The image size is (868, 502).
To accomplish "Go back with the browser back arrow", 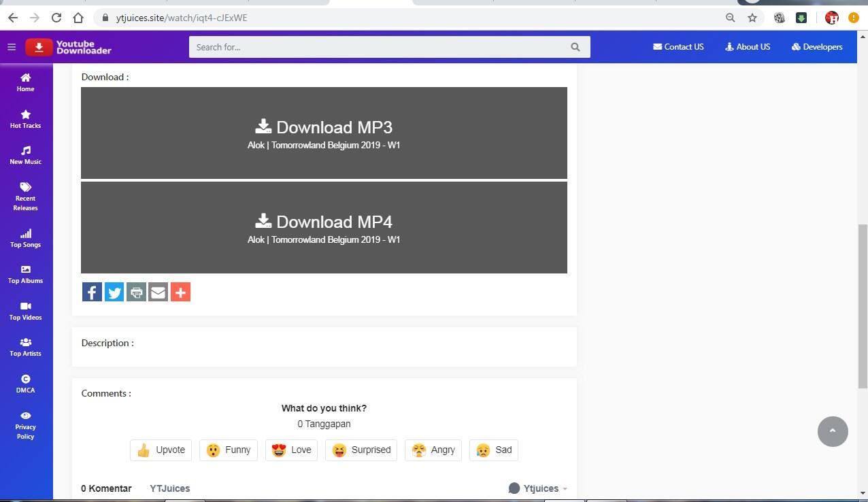I will (13, 18).
